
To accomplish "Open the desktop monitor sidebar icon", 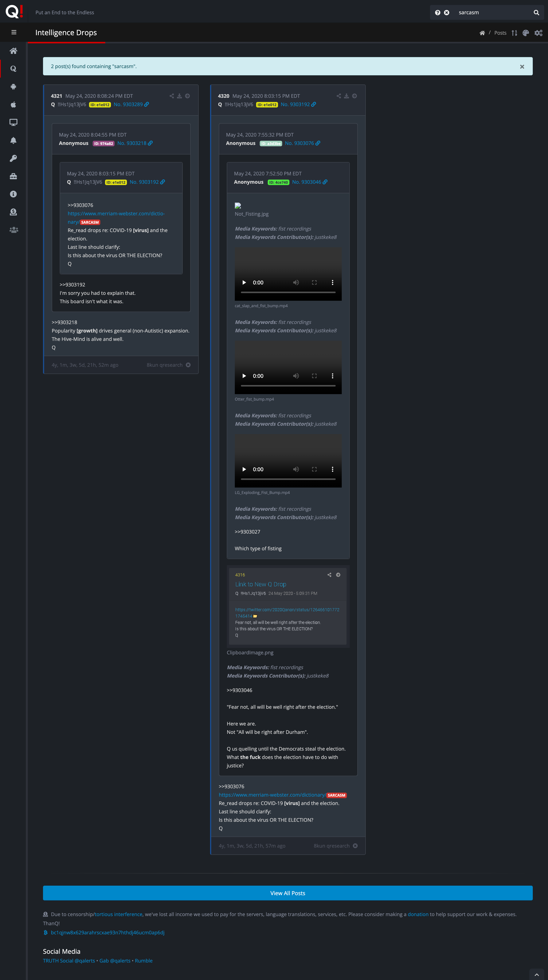I will tap(13, 123).
